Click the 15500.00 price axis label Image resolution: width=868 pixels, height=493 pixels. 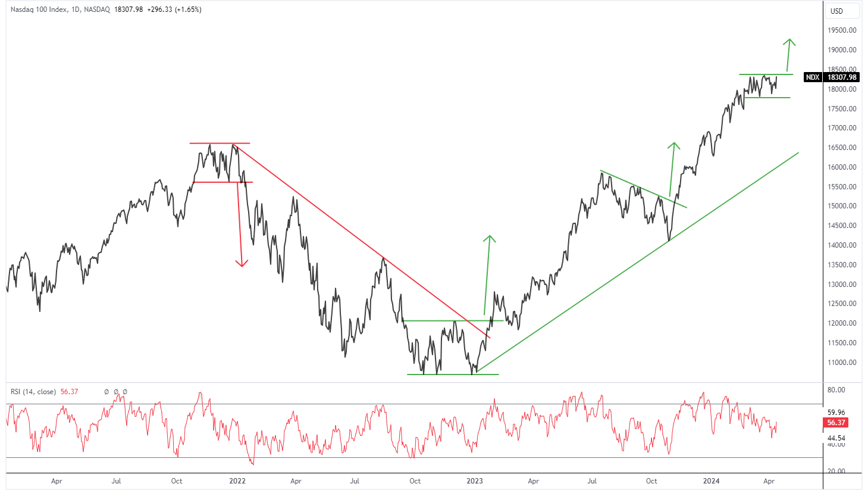pos(842,187)
